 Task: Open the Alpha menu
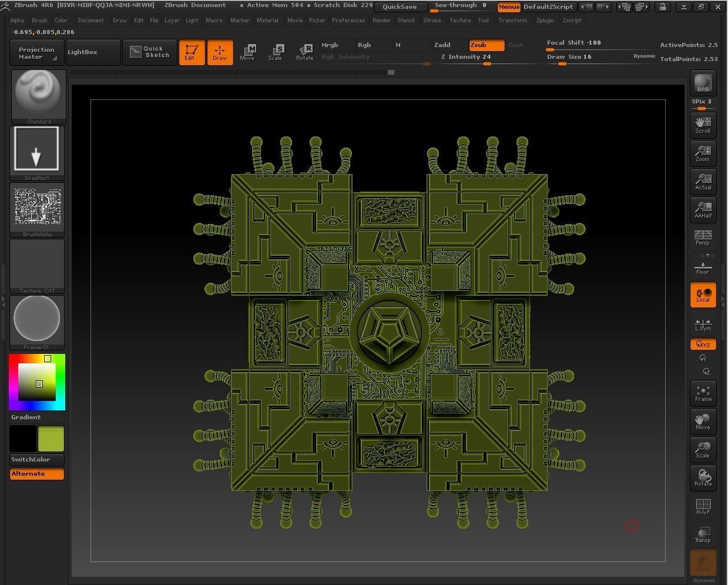[x=17, y=21]
